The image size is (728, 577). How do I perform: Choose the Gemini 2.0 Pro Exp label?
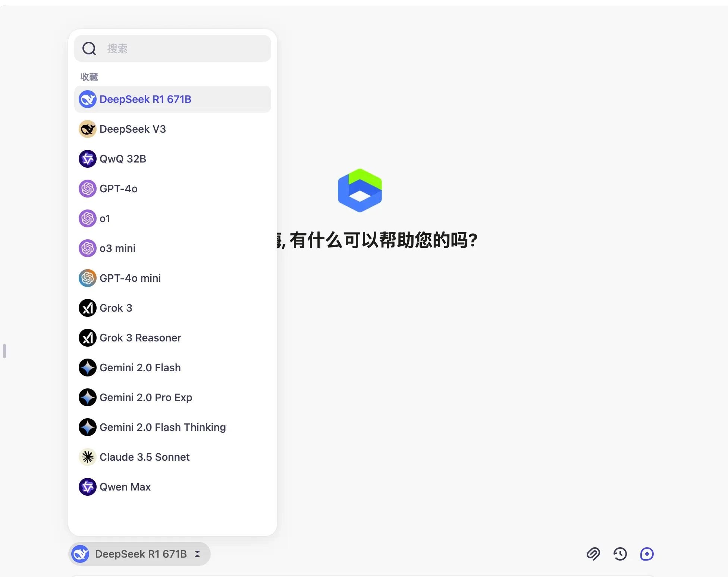(146, 398)
